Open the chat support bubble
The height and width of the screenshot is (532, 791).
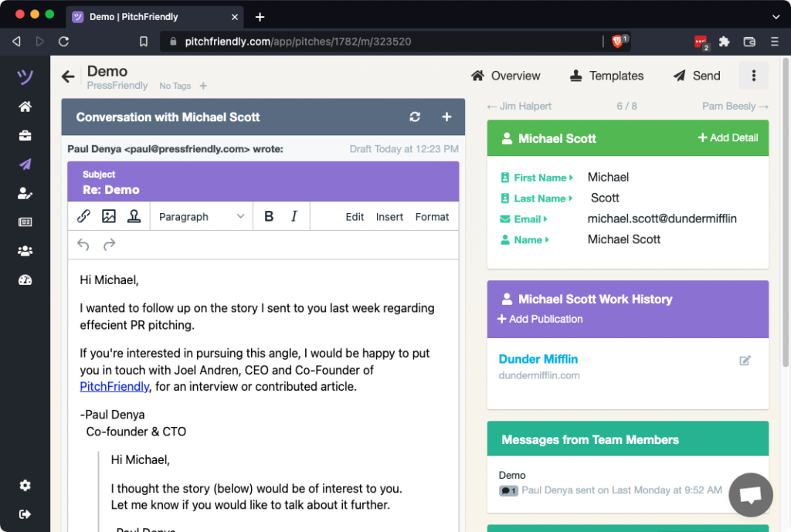(x=751, y=495)
